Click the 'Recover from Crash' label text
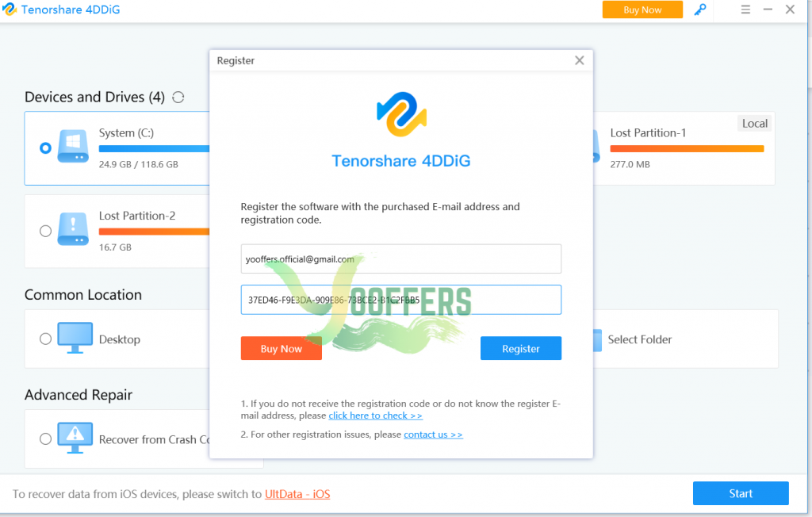Screen dimensions: 812x517 pos(155,440)
